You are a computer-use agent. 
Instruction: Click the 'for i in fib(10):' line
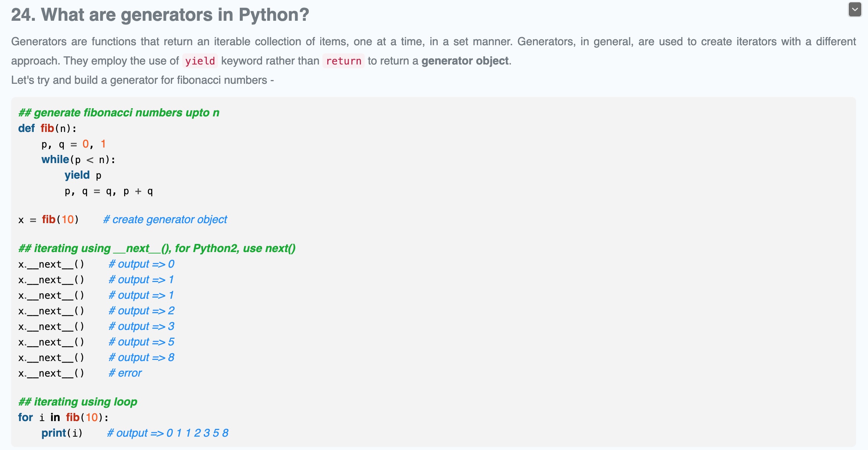click(63, 417)
